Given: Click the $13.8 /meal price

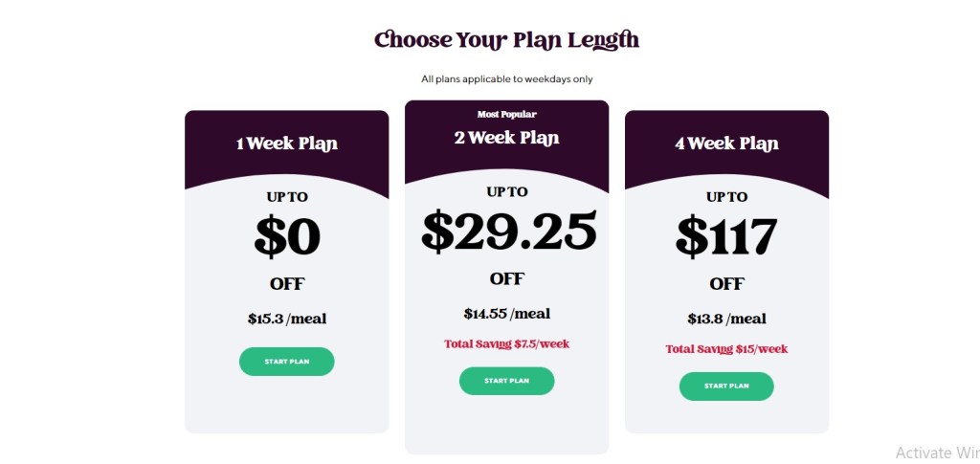Looking at the screenshot, I should [726, 319].
